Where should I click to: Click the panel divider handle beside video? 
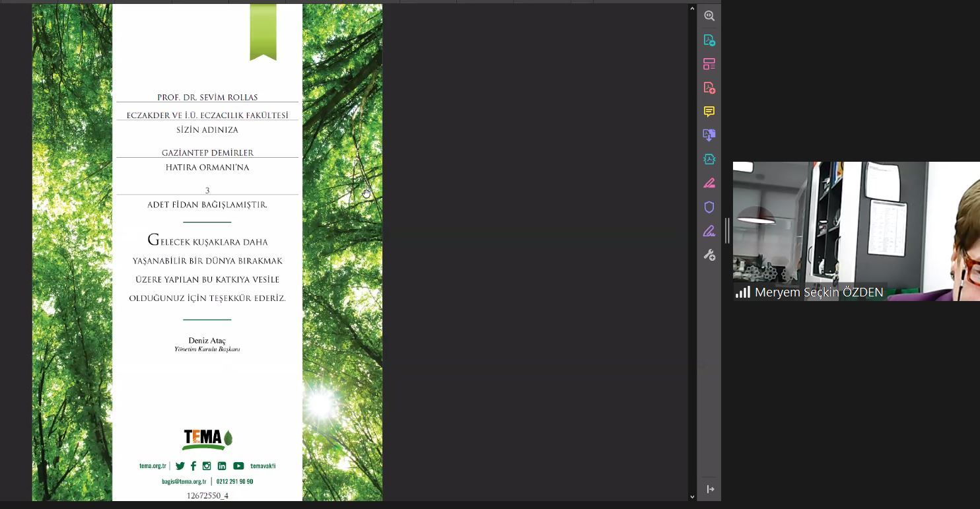(727, 231)
